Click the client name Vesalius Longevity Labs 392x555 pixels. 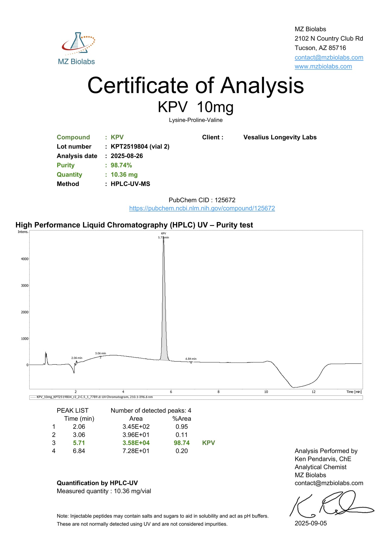[x=280, y=137]
